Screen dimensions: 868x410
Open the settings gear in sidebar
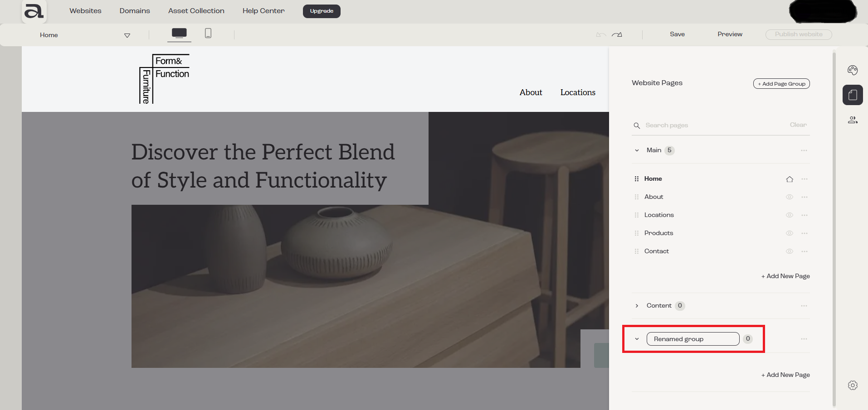853,385
